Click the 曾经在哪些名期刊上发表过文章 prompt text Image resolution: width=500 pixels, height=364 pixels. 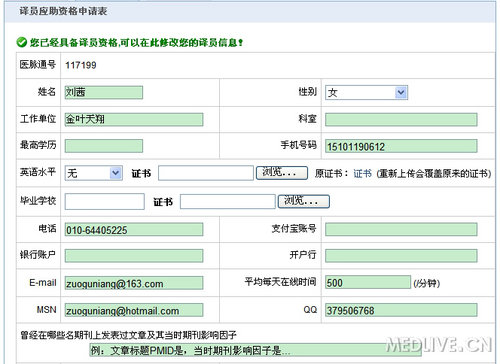click(x=128, y=335)
